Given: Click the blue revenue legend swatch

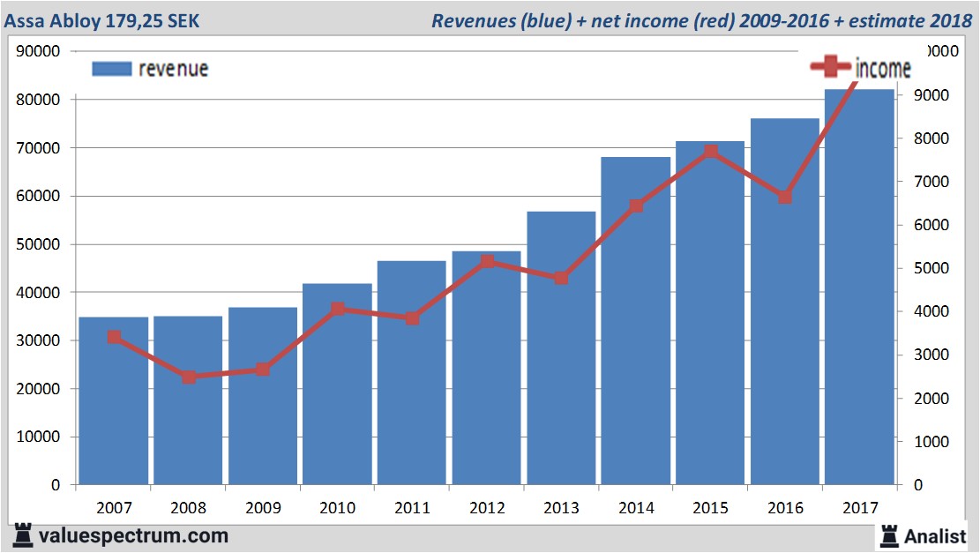Looking at the screenshot, I should tap(112, 69).
